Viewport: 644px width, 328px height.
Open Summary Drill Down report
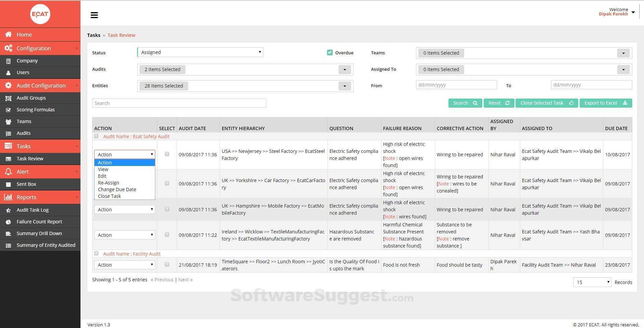tap(39, 233)
